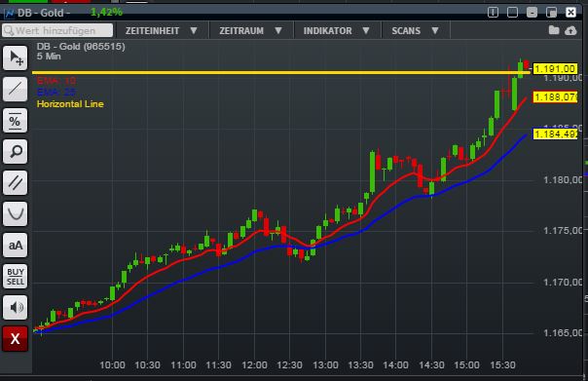Click the 13:30 time axis label

tap(360, 364)
